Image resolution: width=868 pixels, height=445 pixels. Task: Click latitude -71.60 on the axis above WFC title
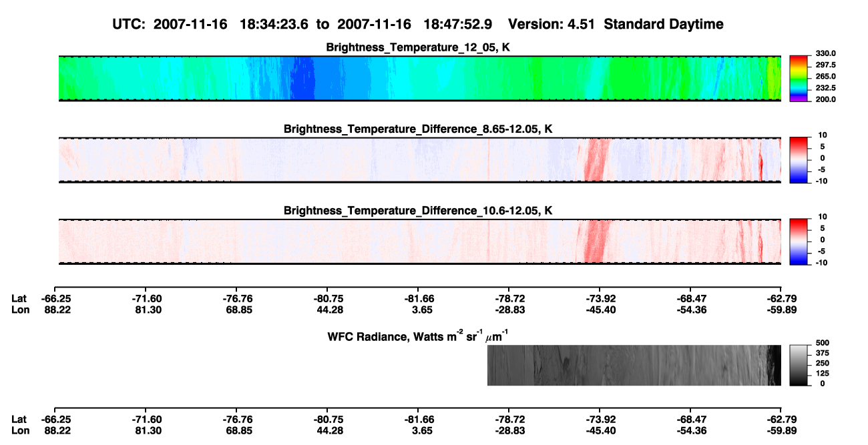pyautogui.click(x=146, y=299)
